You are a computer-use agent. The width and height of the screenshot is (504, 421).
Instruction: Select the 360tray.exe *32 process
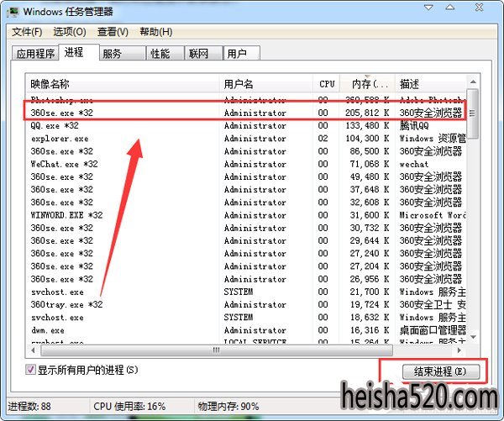click(246, 304)
